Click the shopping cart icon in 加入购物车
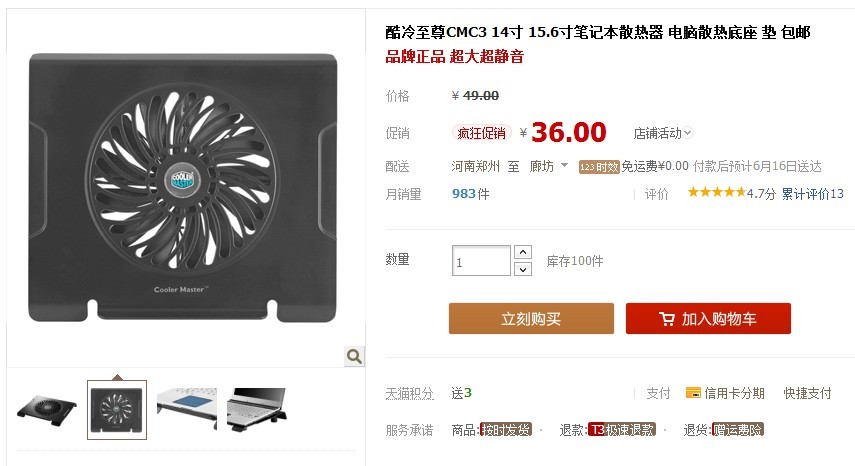Viewport: 855px width, 466px height. [x=666, y=319]
